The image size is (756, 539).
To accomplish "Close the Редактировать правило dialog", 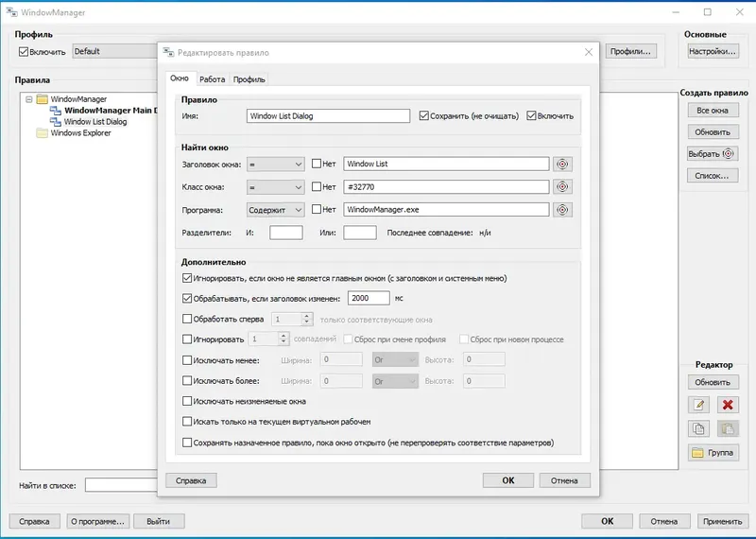I will (x=589, y=52).
